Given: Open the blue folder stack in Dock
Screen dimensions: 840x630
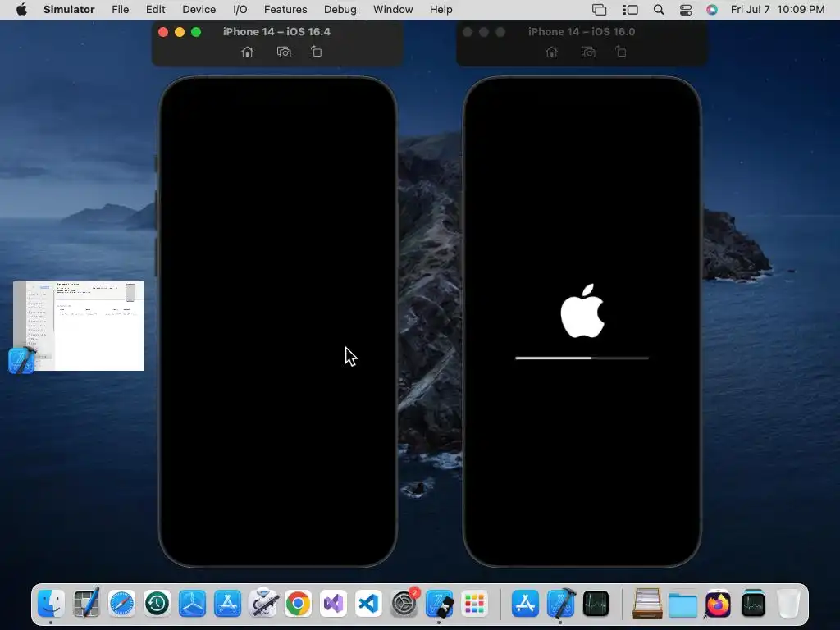Looking at the screenshot, I should click(682, 605).
